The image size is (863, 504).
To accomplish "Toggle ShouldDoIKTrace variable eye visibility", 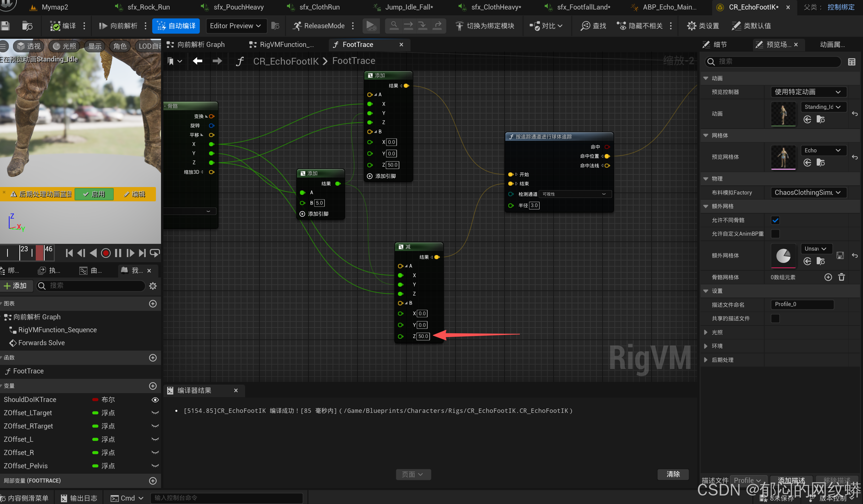I will (x=155, y=400).
